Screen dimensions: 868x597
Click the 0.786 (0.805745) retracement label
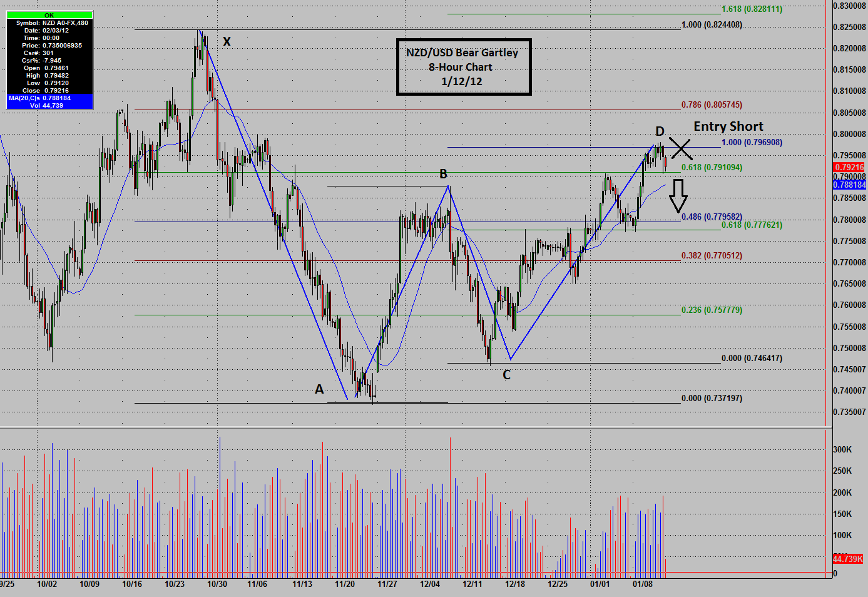(x=711, y=105)
